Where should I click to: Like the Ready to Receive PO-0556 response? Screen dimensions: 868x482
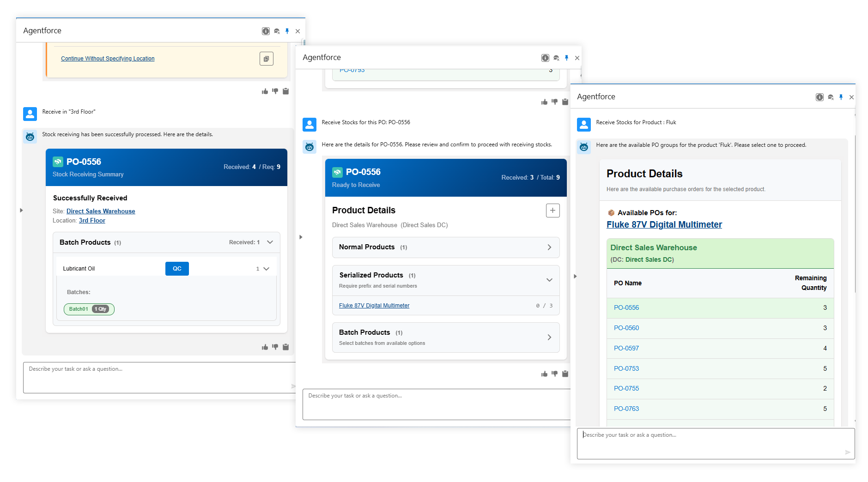tap(544, 374)
